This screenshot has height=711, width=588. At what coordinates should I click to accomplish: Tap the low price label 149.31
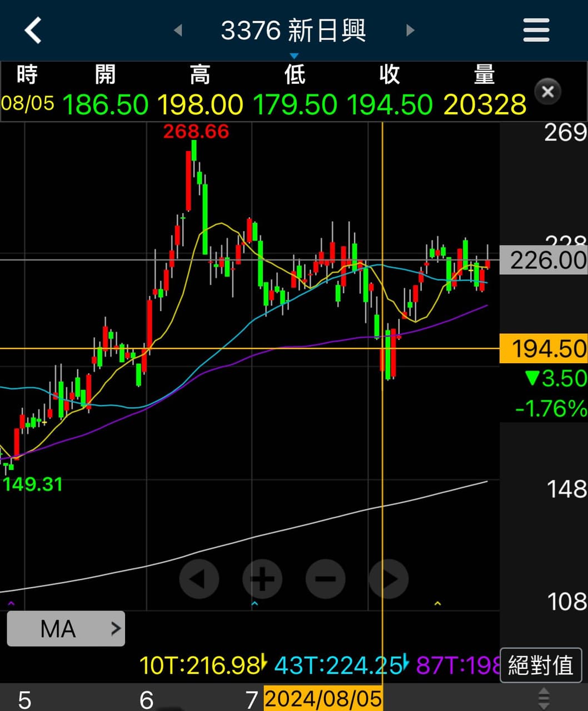tap(33, 484)
